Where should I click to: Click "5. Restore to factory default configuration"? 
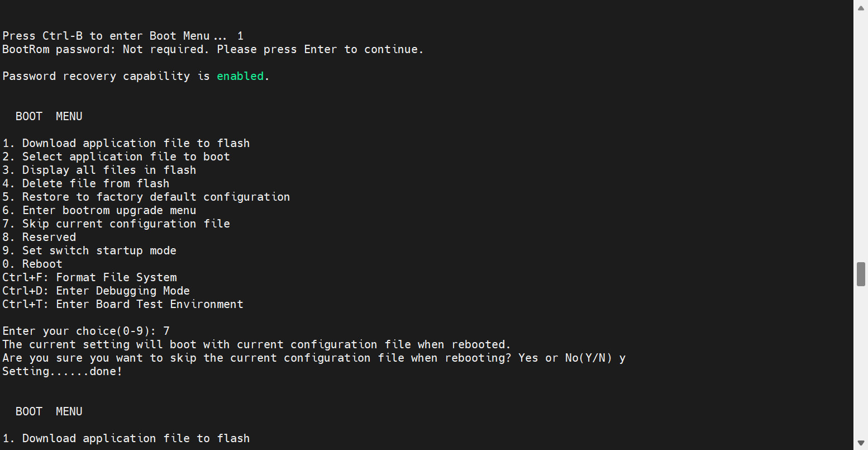146,197
